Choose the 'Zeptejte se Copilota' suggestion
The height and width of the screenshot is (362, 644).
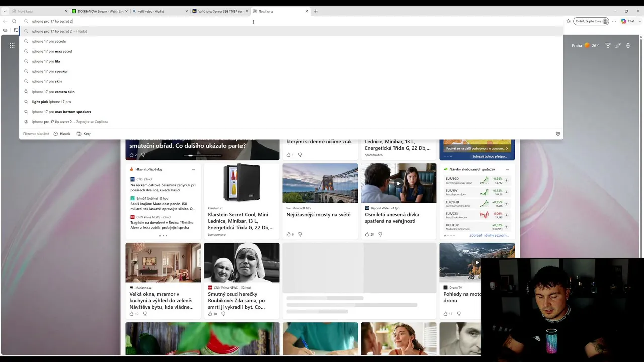(291, 122)
